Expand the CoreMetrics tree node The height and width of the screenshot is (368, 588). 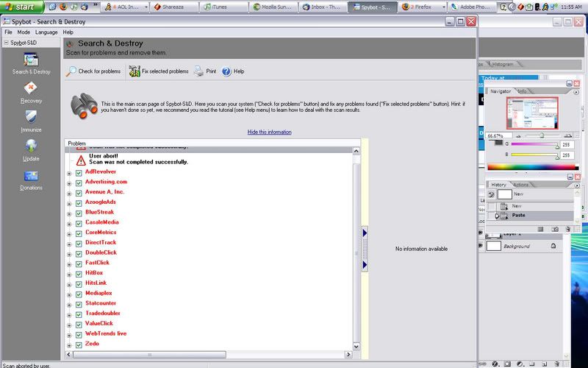(x=69, y=234)
